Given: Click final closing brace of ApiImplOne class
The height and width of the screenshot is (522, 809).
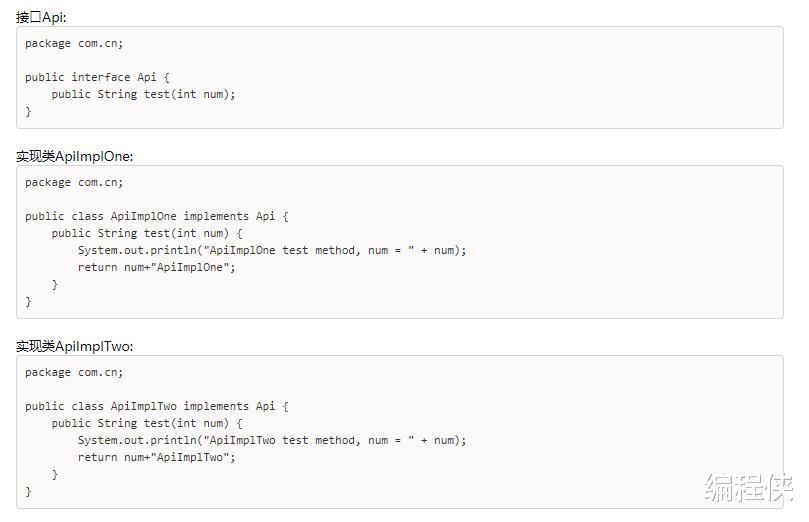Looking at the screenshot, I should click(x=28, y=301).
